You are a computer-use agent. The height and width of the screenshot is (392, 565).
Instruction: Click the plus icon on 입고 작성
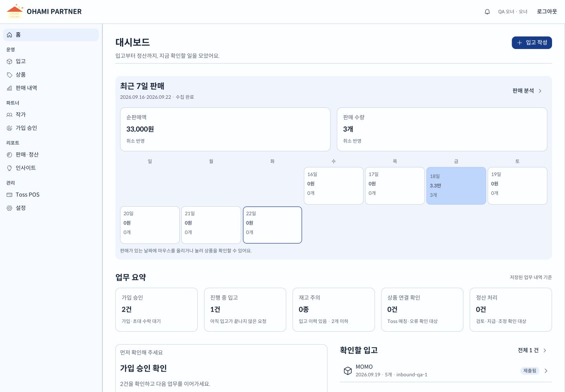click(x=519, y=43)
